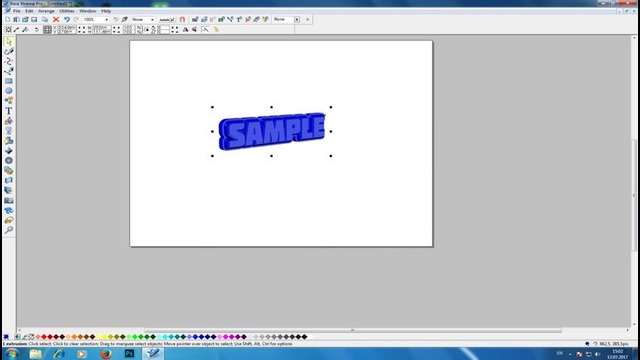Select the QuickShape tool
This screenshot has height=360, width=640.
(9, 100)
